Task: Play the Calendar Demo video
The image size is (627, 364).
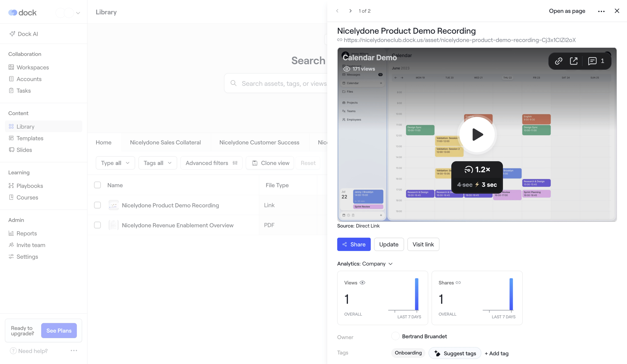Action: 477,135
